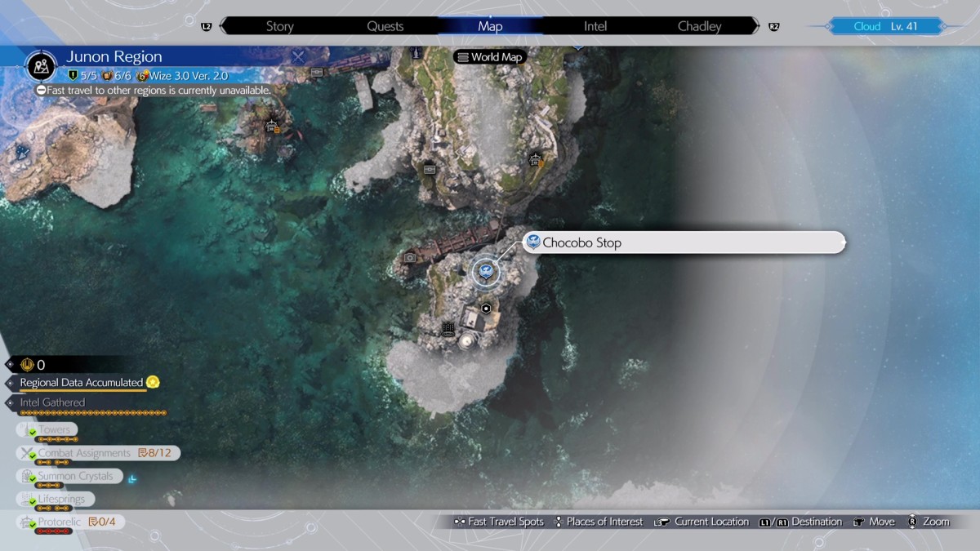Screen dimensions: 980x551
Task: Click the Chocobo Stop tooltip icon
Action: (x=532, y=242)
